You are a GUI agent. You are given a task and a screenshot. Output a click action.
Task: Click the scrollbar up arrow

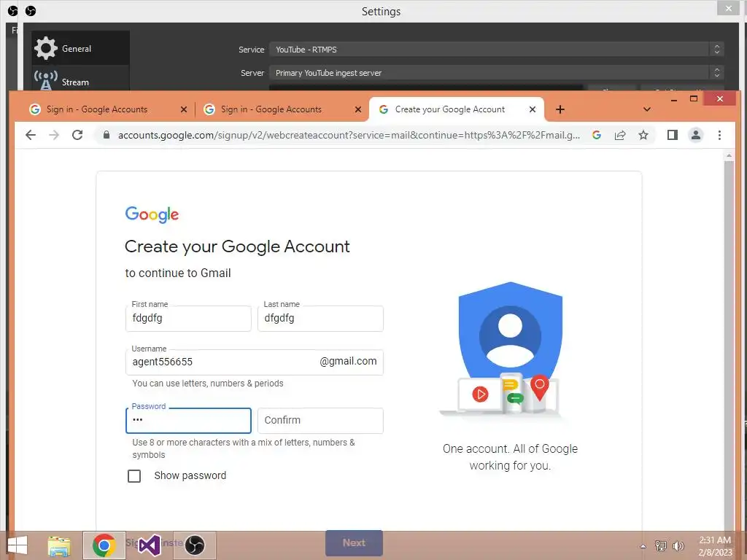(x=729, y=156)
